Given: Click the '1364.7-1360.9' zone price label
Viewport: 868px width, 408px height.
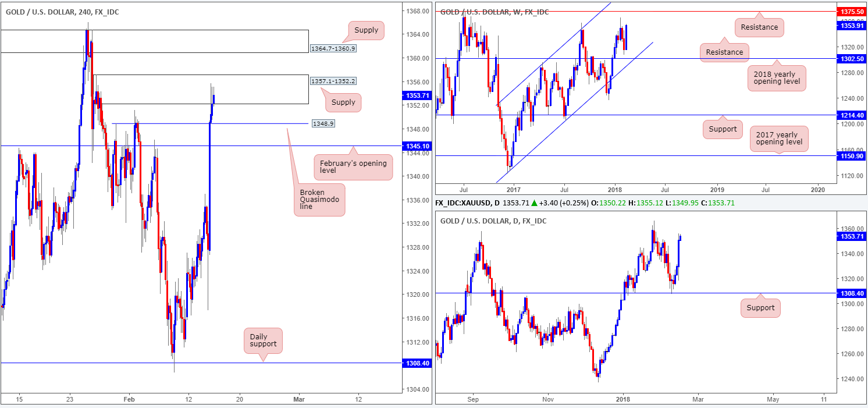Looking at the screenshot, I should (333, 48).
